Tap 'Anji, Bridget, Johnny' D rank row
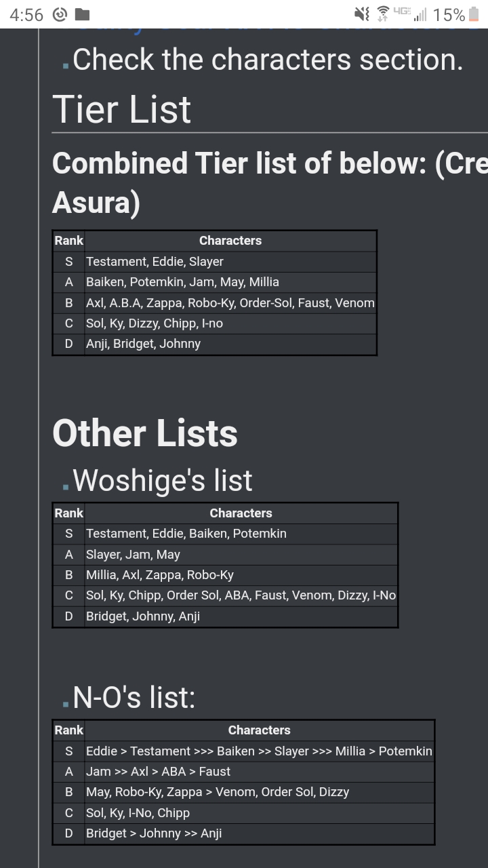The width and height of the screenshot is (488, 868). [214, 344]
